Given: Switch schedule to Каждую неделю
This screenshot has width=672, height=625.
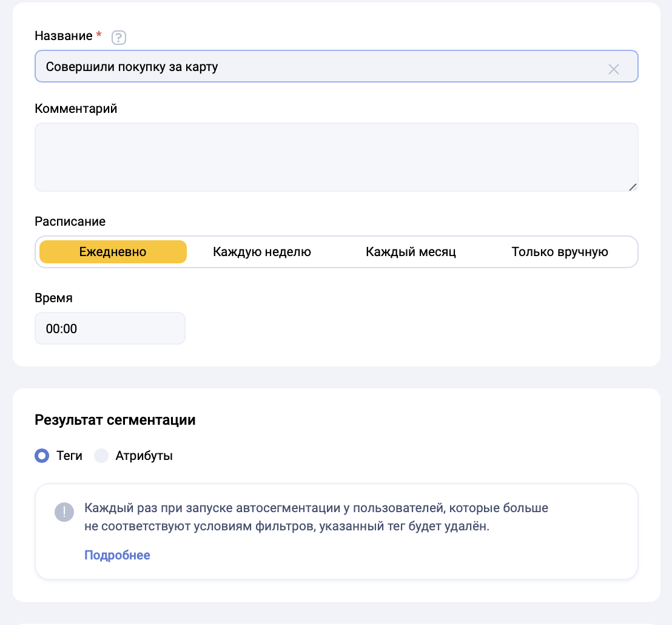Looking at the screenshot, I should (x=262, y=252).
